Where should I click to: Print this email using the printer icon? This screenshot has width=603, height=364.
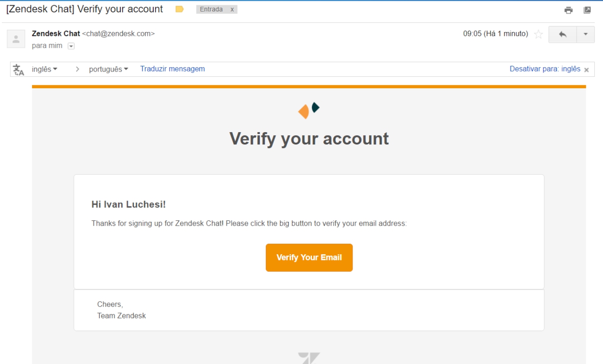point(568,10)
